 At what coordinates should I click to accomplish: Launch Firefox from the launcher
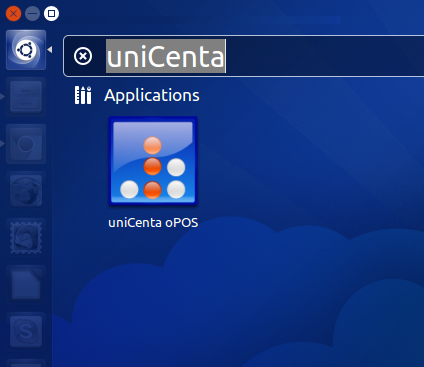tap(26, 191)
